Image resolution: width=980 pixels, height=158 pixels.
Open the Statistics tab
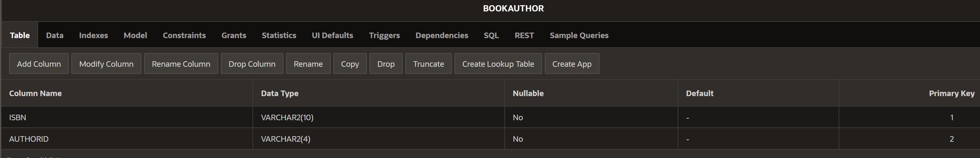click(x=279, y=35)
